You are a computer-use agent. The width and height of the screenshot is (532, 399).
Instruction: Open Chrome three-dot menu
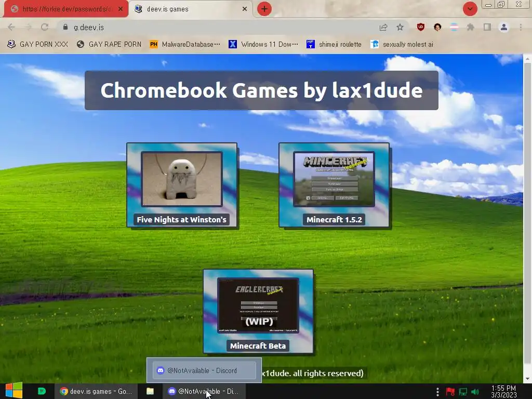click(x=521, y=27)
